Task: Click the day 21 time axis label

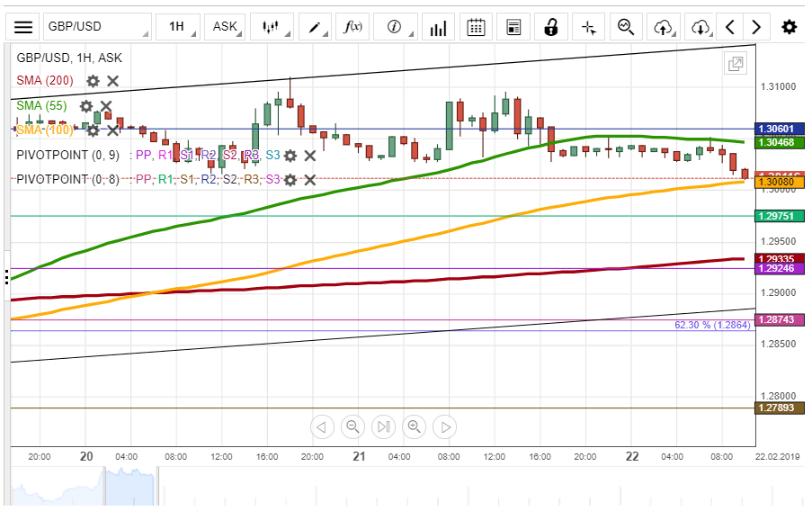Action: [359, 457]
